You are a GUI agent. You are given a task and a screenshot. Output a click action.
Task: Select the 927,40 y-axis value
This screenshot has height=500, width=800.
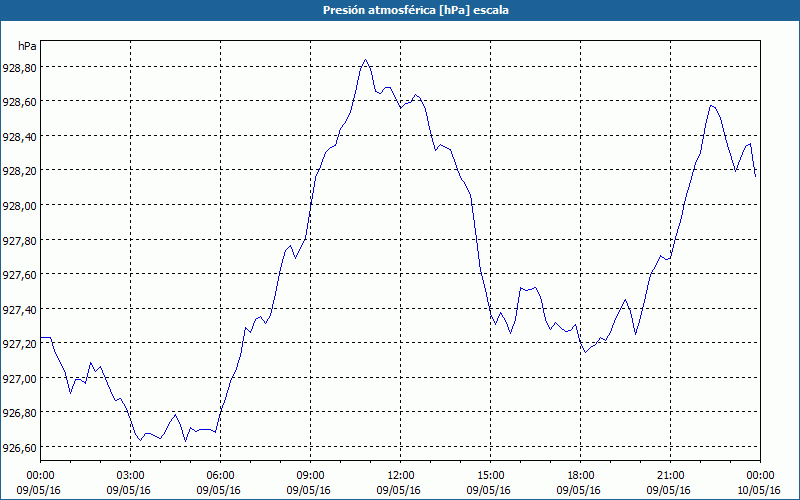[x=19, y=309]
